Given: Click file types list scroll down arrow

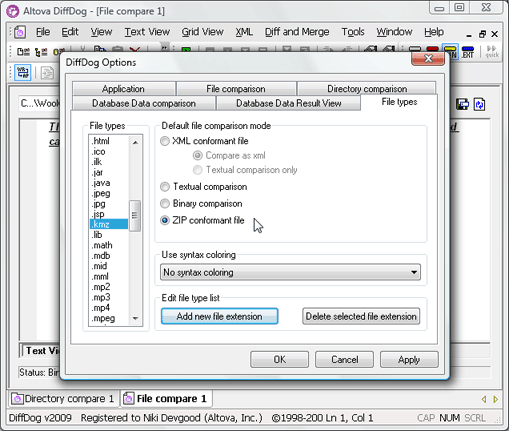Looking at the screenshot, I should 135,318.
